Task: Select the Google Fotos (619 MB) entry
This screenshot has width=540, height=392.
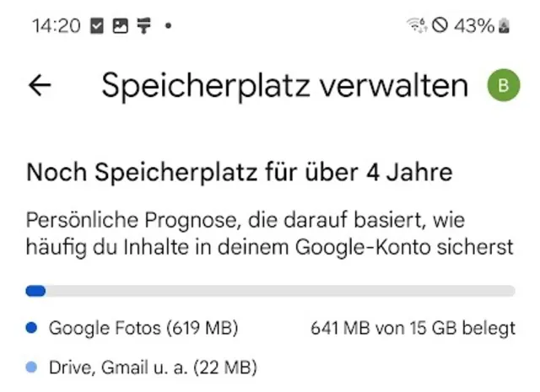Action: [x=143, y=327]
